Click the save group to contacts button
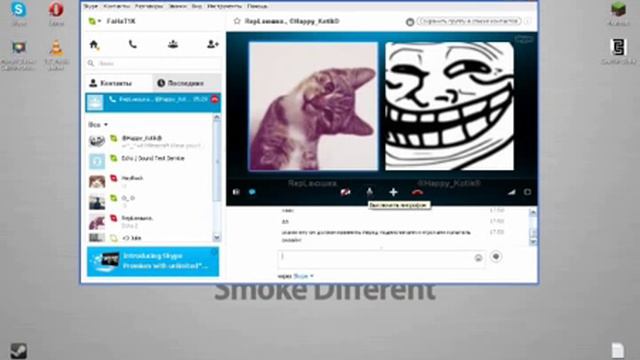Viewport: 640px width, 360px height. coord(469,21)
